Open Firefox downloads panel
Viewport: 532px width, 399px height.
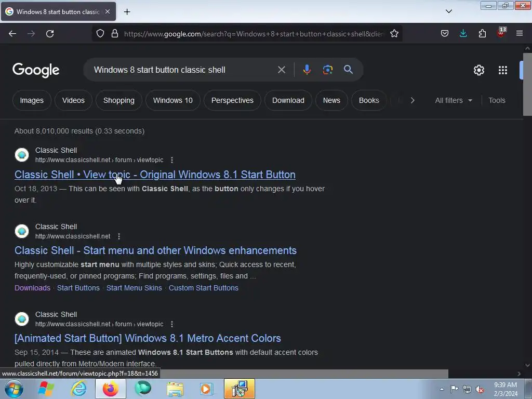click(x=463, y=34)
